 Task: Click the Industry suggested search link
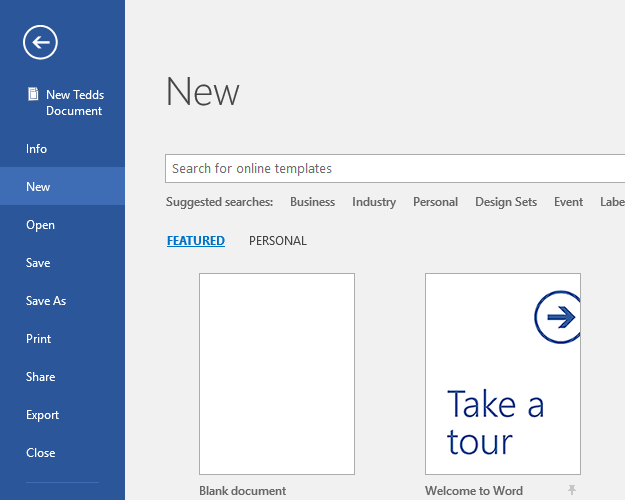(x=374, y=202)
